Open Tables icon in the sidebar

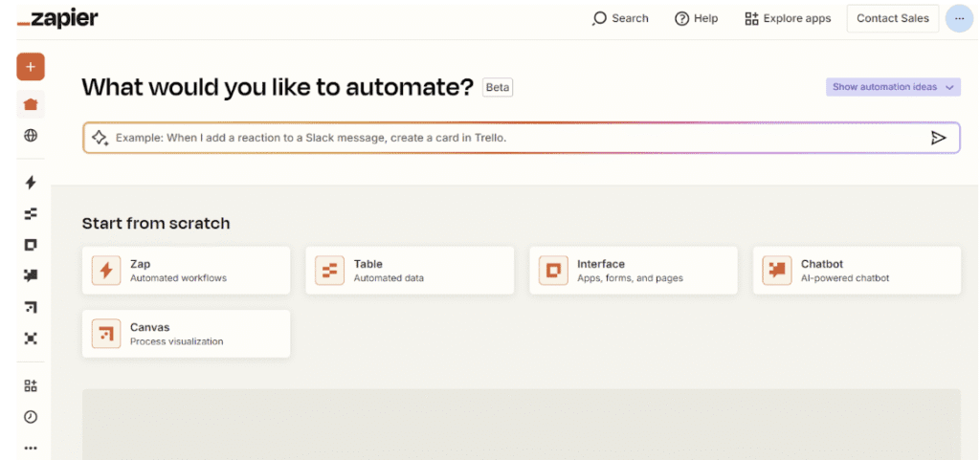pos(31,214)
